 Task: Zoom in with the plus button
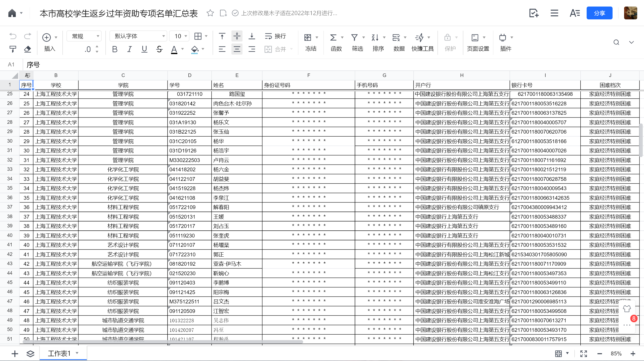pyautogui.click(x=633, y=354)
